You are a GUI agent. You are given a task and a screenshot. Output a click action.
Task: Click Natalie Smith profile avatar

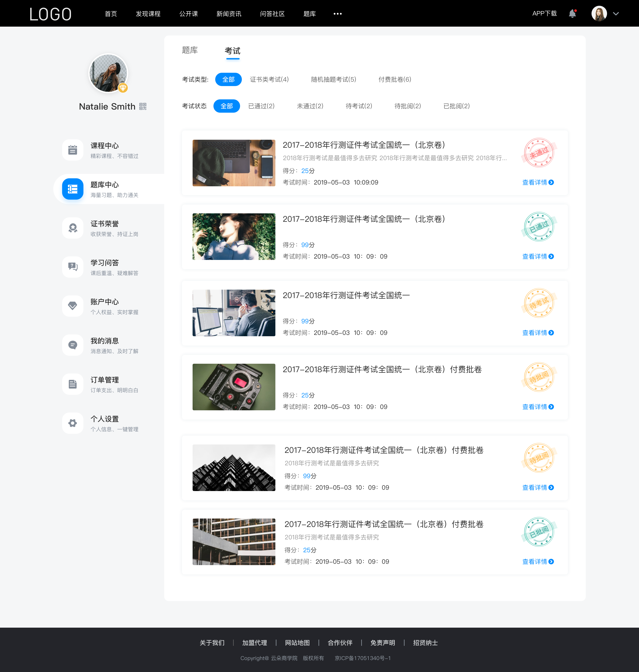click(108, 73)
